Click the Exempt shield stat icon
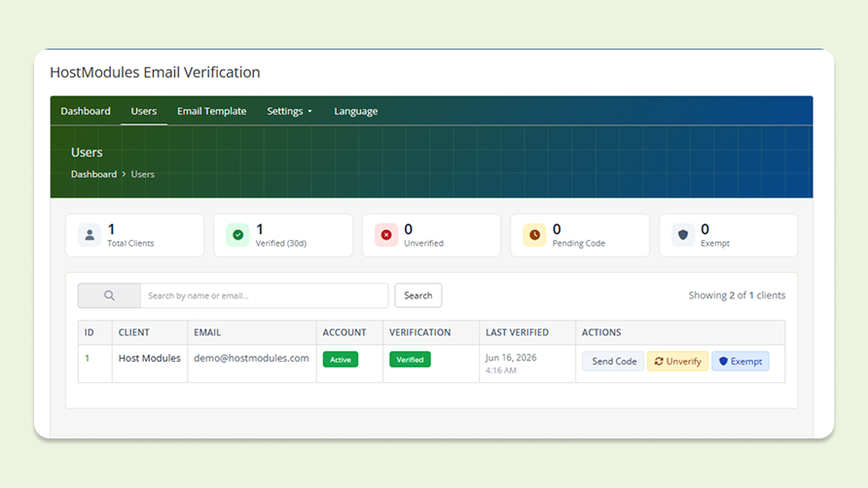Screen dimensions: 868x488 click(x=682, y=235)
